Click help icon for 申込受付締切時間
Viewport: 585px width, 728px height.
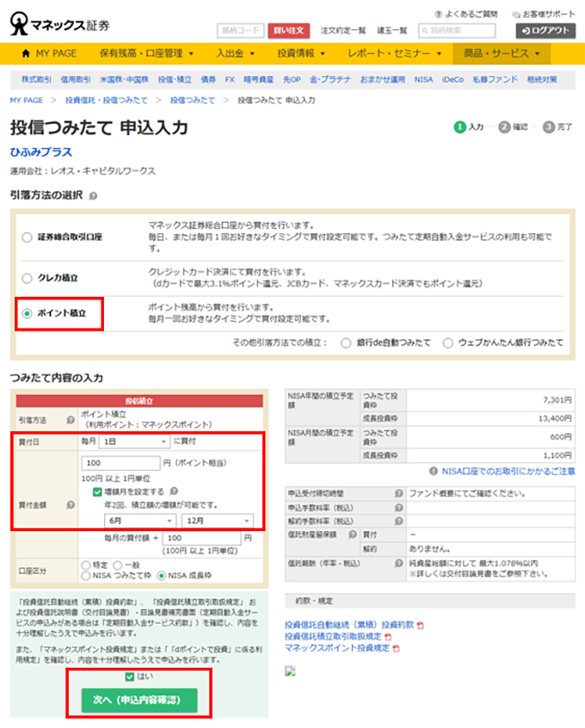pyautogui.click(x=398, y=493)
